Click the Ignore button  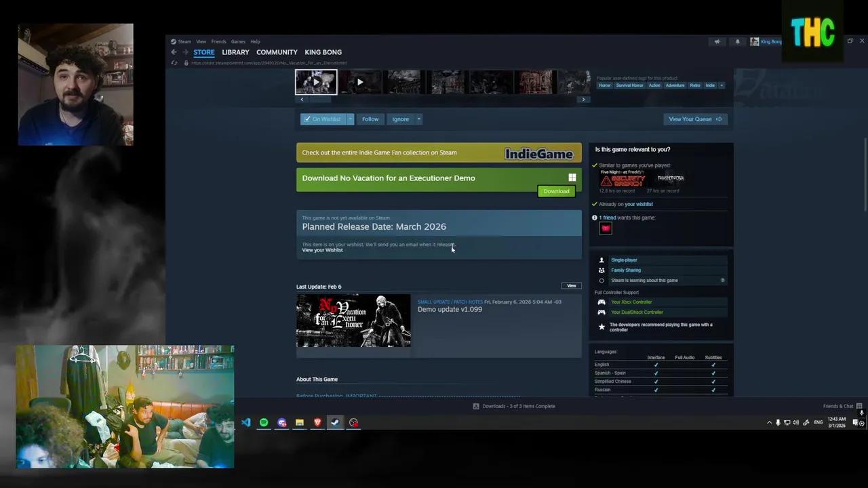click(401, 119)
